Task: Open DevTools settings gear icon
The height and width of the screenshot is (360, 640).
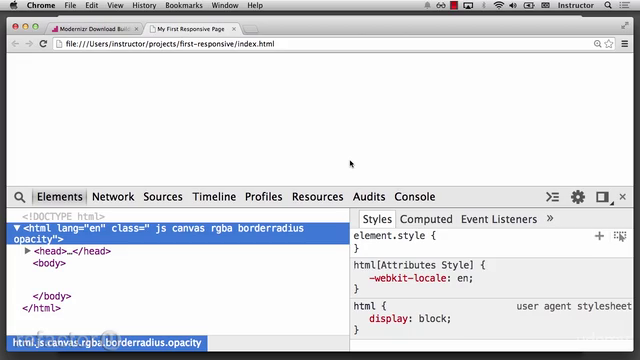Action: click(x=578, y=197)
